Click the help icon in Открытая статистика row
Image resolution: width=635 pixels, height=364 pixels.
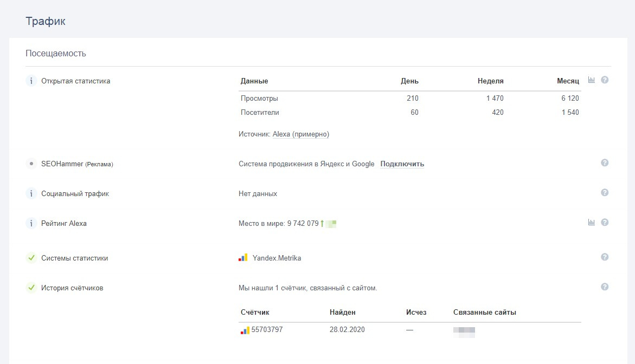coord(605,80)
